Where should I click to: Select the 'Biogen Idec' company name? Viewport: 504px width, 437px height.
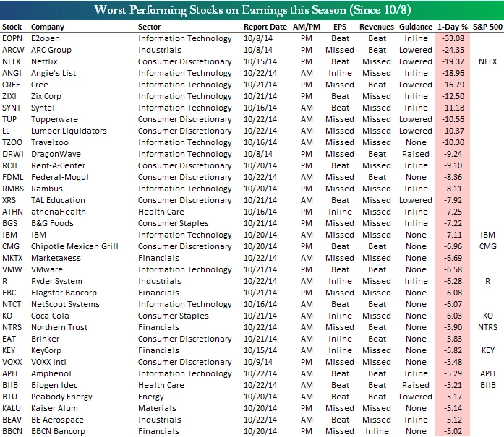coord(54,385)
